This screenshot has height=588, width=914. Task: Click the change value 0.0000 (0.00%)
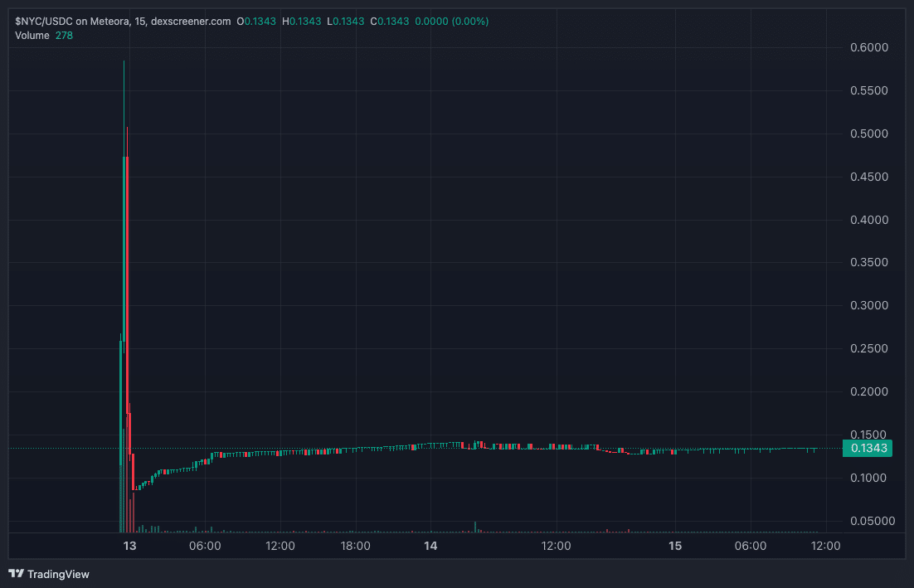pos(452,22)
